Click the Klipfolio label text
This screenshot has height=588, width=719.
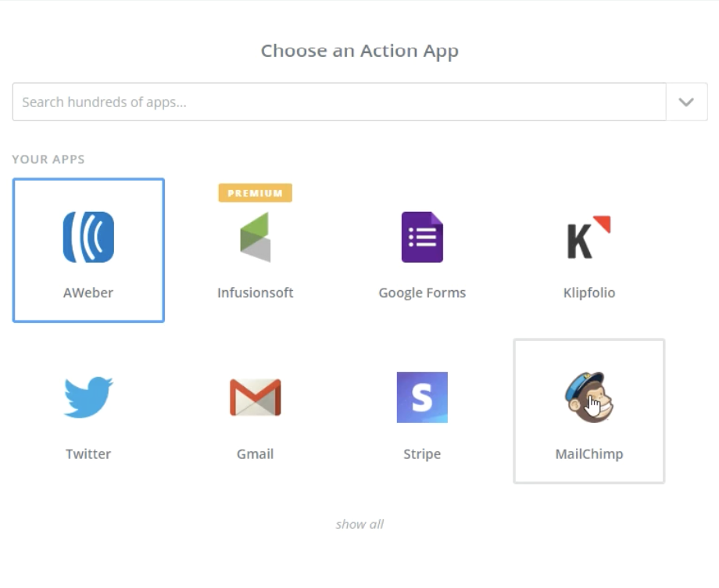click(589, 292)
